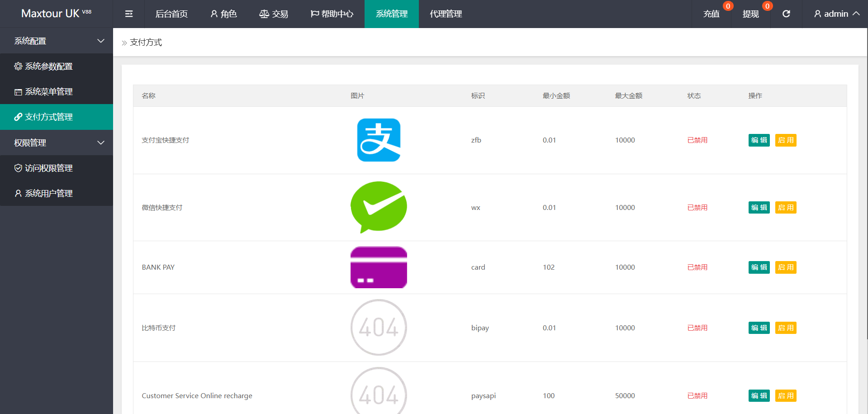Click the purple bank card image
This screenshot has height=414, width=868.
(x=379, y=267)
